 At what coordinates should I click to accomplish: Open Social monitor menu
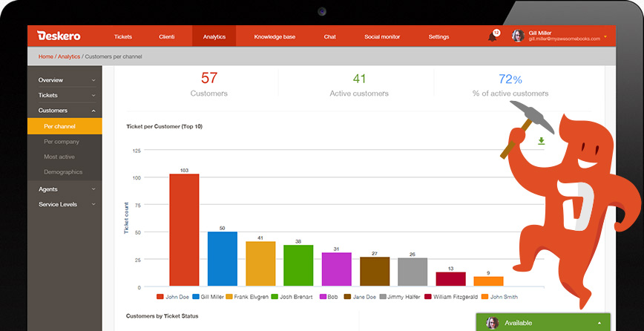coord(382,36)
